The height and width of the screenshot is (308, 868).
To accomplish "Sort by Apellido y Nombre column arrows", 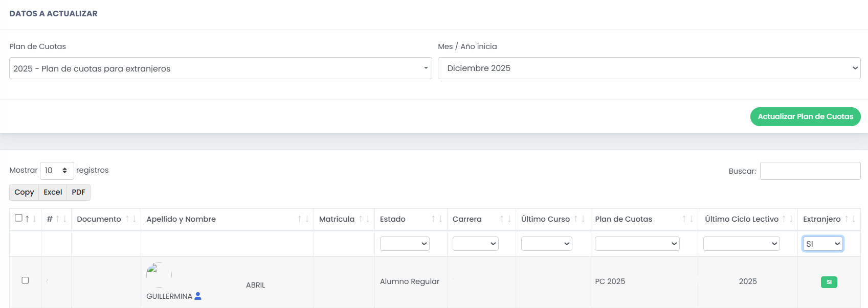I will [303, 219].
